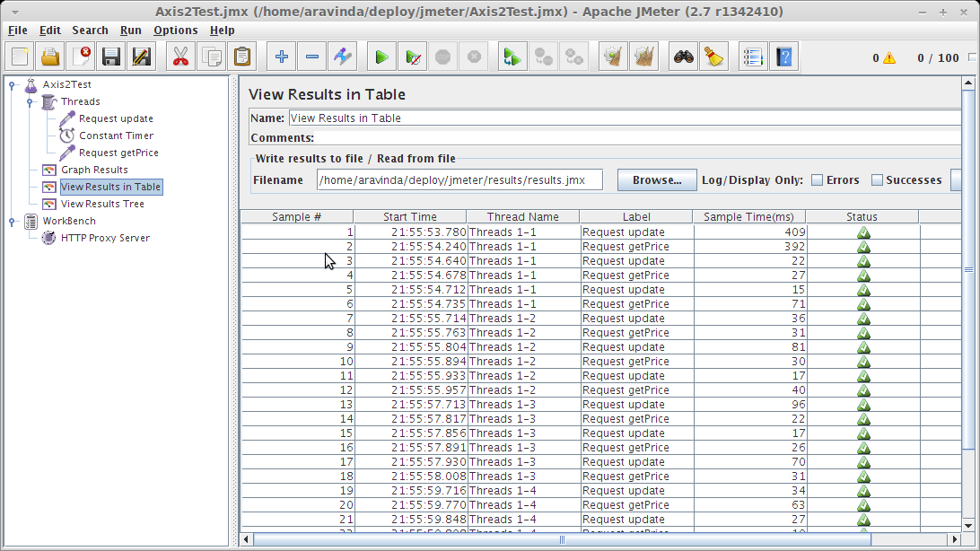The height and width of the screenshot is (551, 980).
Task: Cut with the scissors icon
Action: coord(180,57)
